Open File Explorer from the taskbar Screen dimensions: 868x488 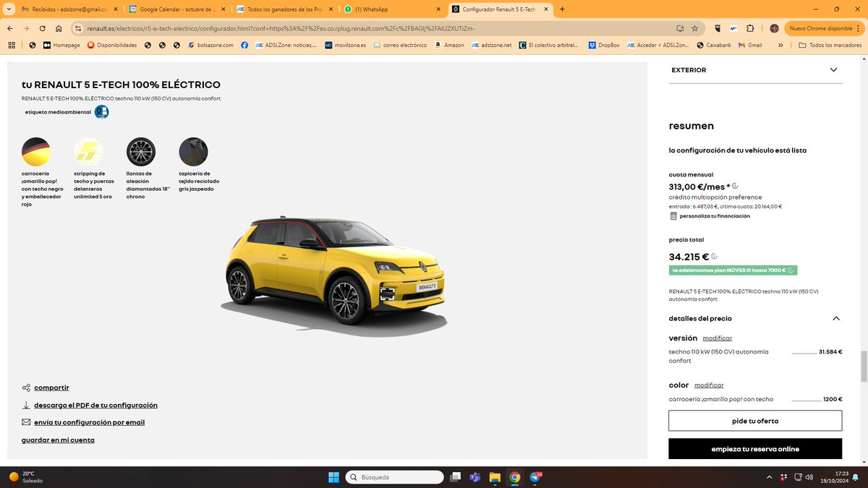pos(495,477)
